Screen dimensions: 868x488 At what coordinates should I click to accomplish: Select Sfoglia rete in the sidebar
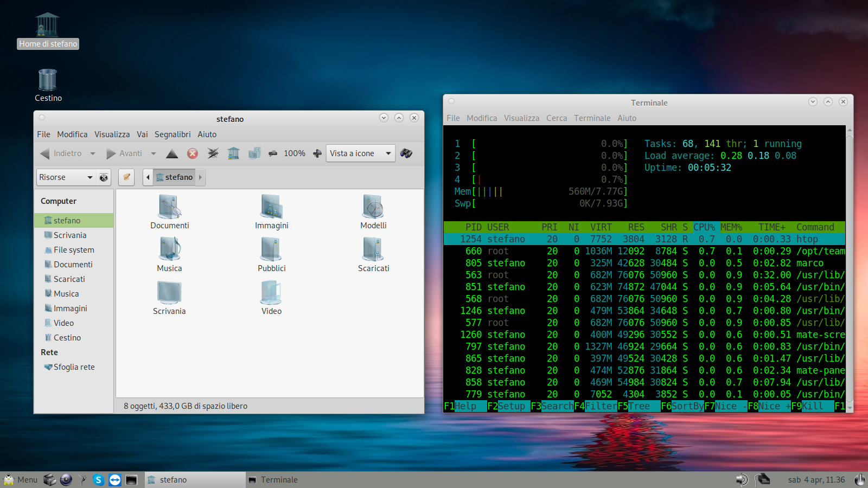pyautogui.click(x=74, y=367)
